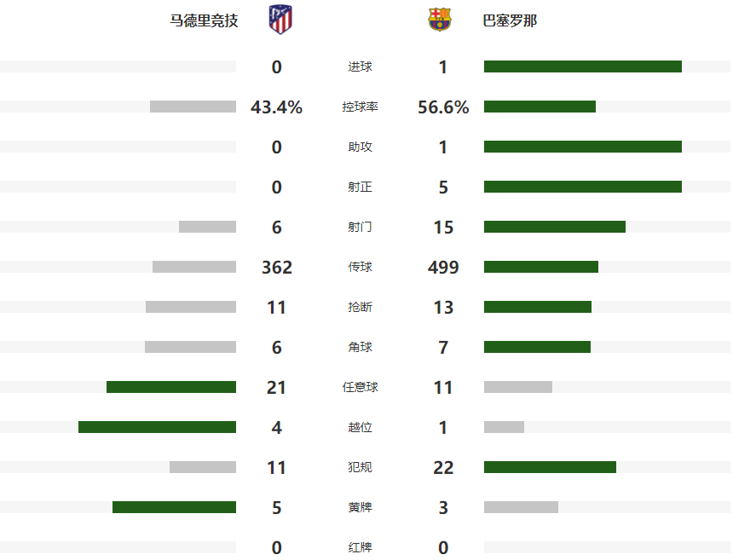Click Barcelona's 499 passes value

pyautogui.click(x=443, y=268)
